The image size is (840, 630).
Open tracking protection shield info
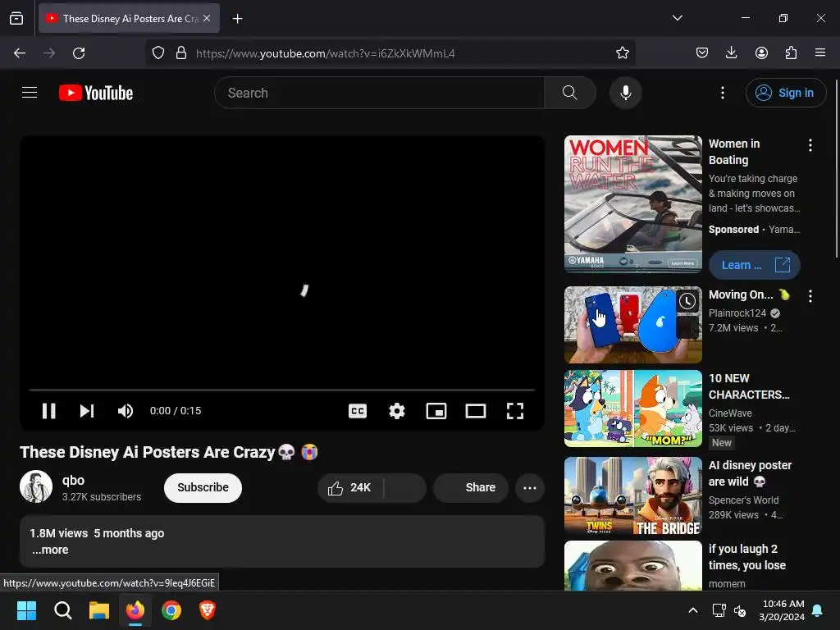[158, 53]
